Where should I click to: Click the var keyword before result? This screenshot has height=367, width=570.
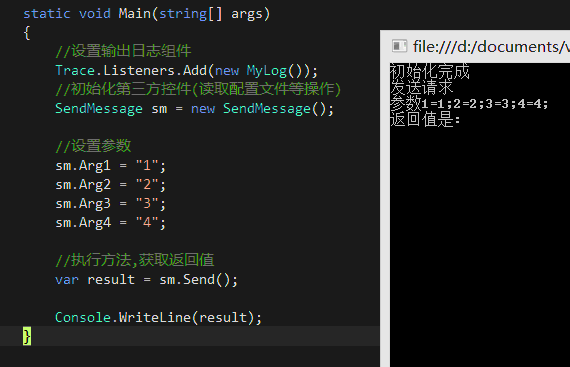pos(67,280)
